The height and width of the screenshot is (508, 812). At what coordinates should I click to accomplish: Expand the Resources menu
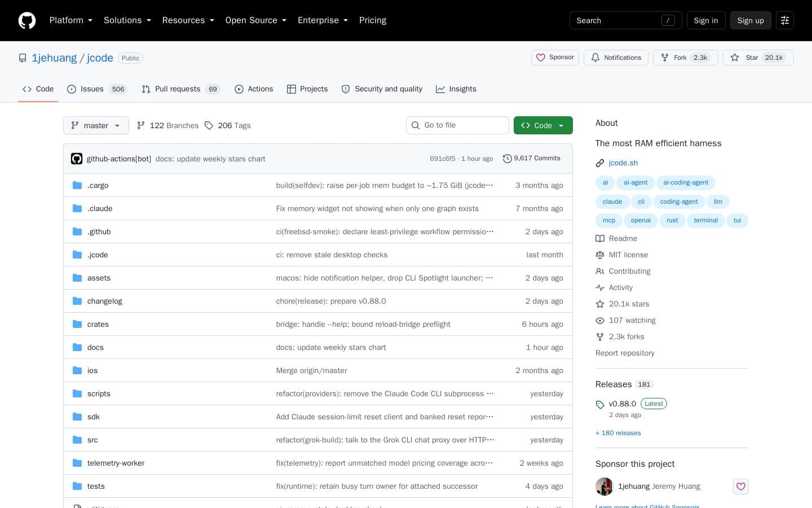click(x=188, y=20)
